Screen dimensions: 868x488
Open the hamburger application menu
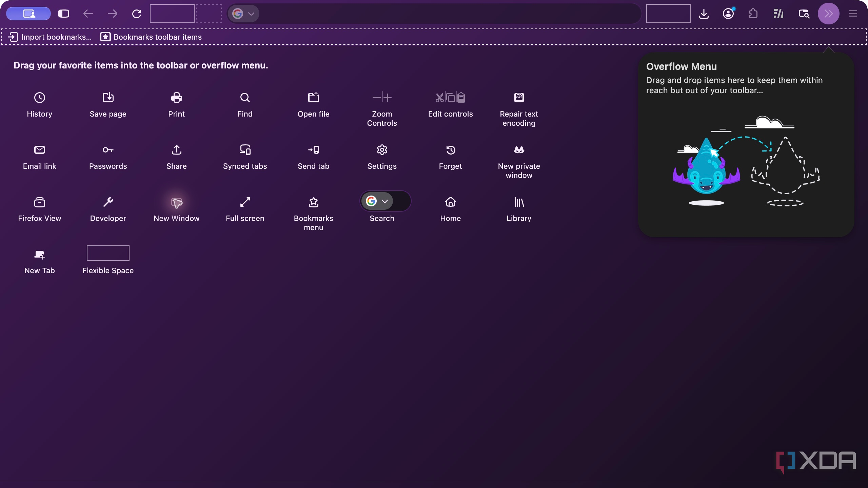[853, 14]
